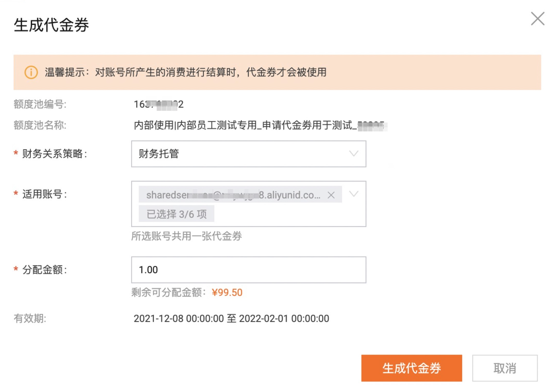The image size is (548, 392).
Task: Open the 财务托管 select box
Action: pyautogui.click(x=242, y=154)
